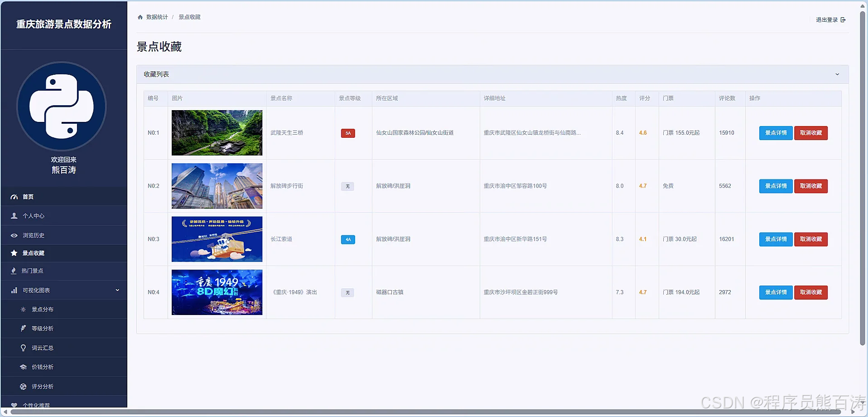Click the Python logo avatar
The image size is (868, 417).
62,106
